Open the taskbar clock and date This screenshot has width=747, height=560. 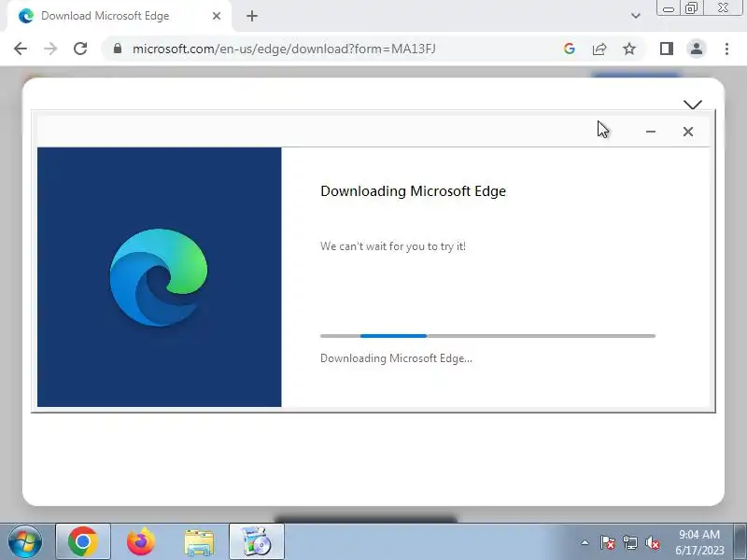pos(699,542)
